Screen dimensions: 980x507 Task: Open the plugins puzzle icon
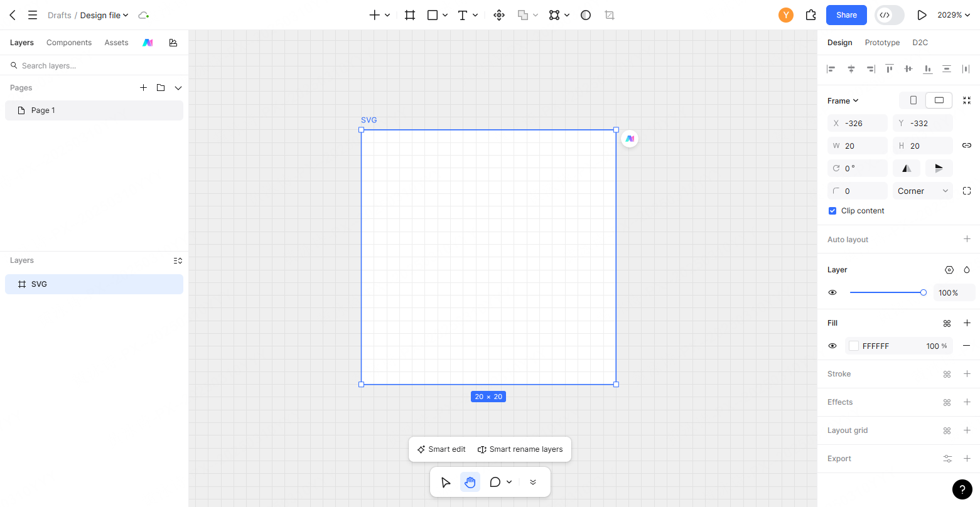click(811, 15)
